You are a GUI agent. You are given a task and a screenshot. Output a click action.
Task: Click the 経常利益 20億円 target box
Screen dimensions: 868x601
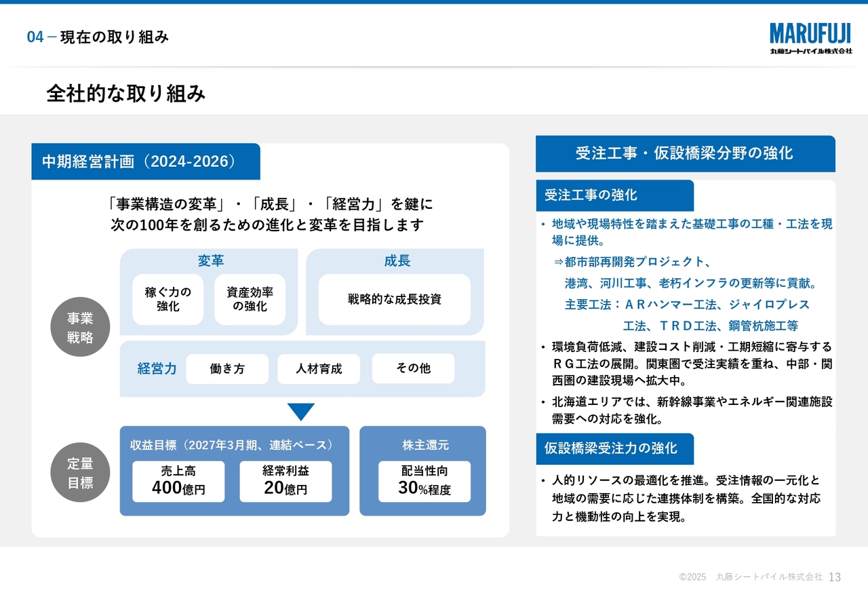point(285,481)
